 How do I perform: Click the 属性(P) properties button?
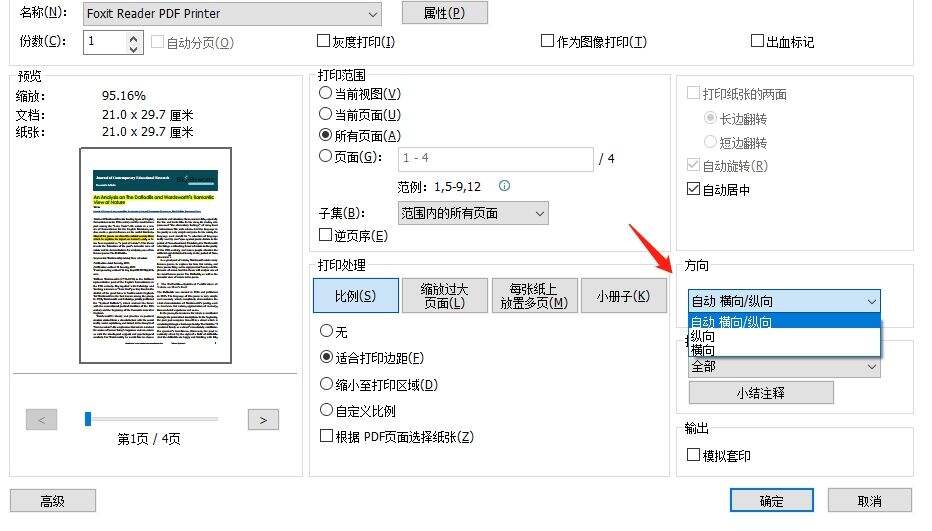(445, 12)
